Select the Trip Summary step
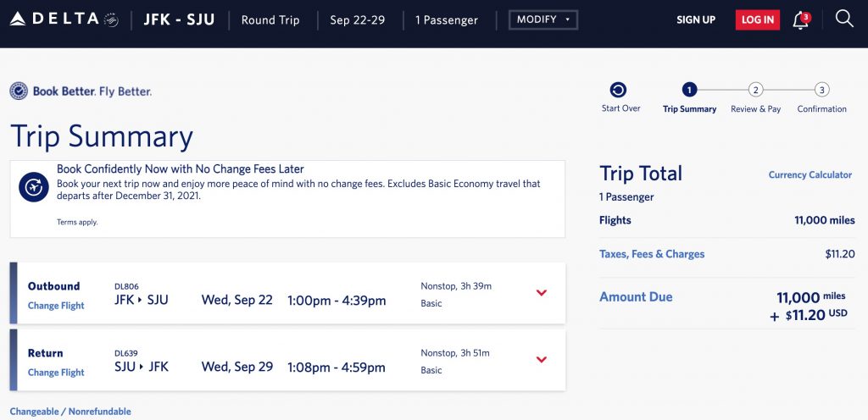868x420 pixels. 689,90
